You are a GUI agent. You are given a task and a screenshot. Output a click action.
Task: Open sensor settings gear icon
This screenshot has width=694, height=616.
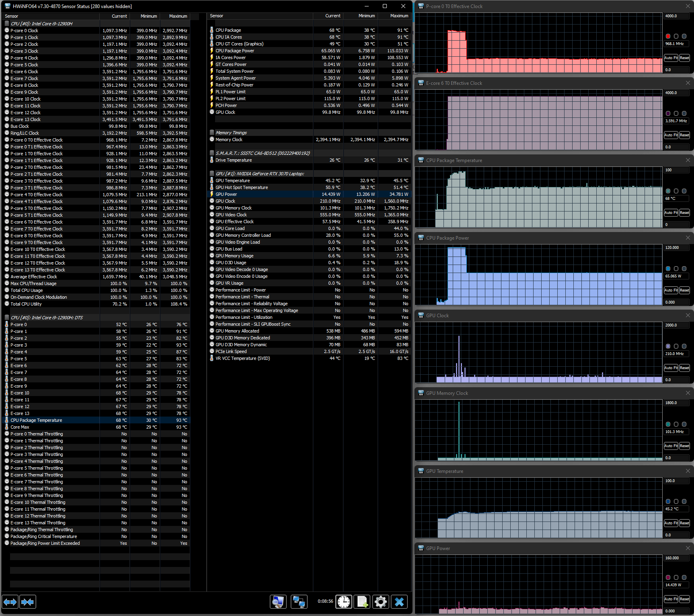(381, 602)
